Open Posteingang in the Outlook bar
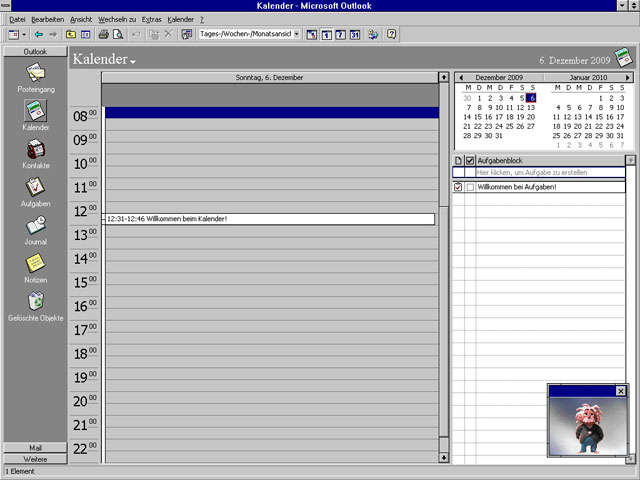 pos(34,76)
